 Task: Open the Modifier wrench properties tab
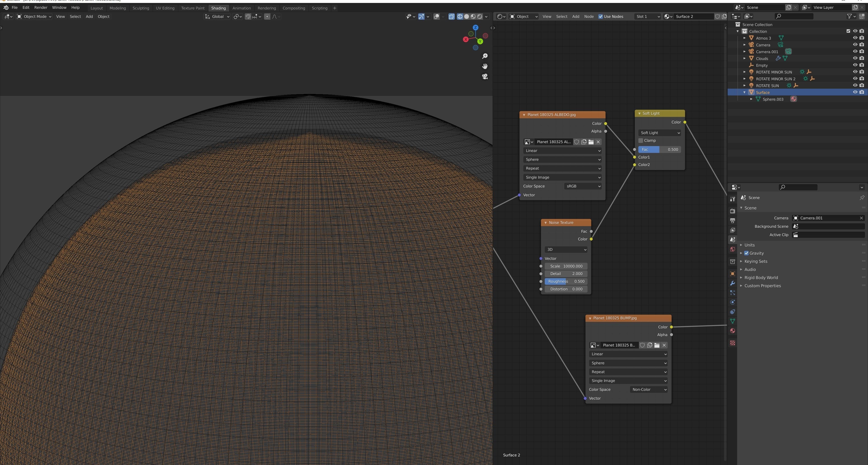point(733,283)
